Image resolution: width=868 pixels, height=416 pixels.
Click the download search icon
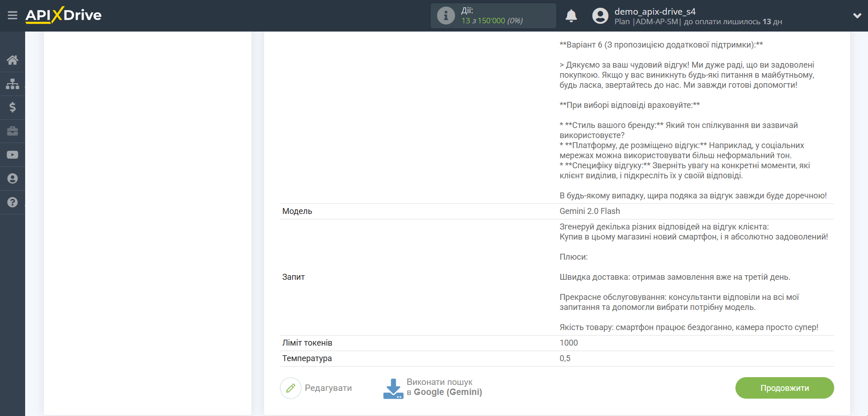(x=393, y=389)
